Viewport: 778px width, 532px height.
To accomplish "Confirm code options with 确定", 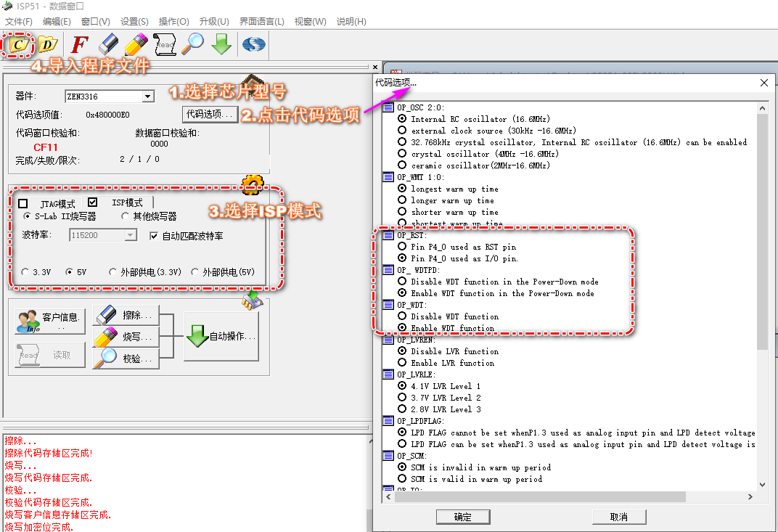I will click(463, 517).
